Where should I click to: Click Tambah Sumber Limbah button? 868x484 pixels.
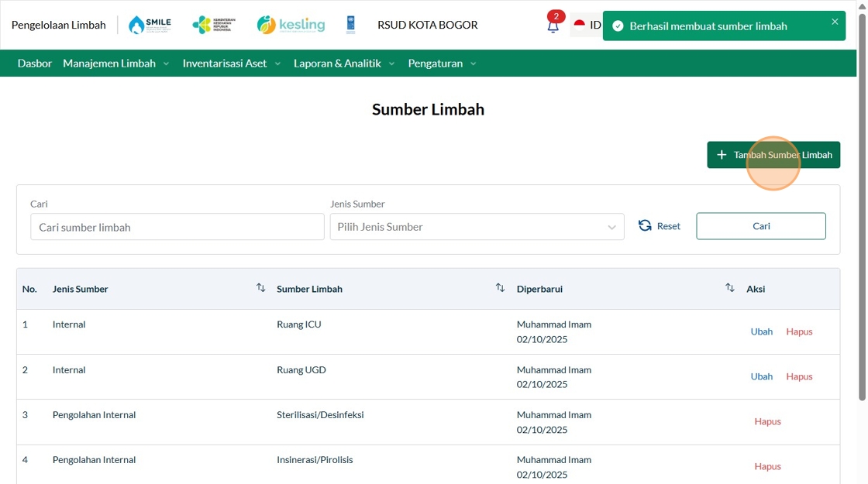773,155
